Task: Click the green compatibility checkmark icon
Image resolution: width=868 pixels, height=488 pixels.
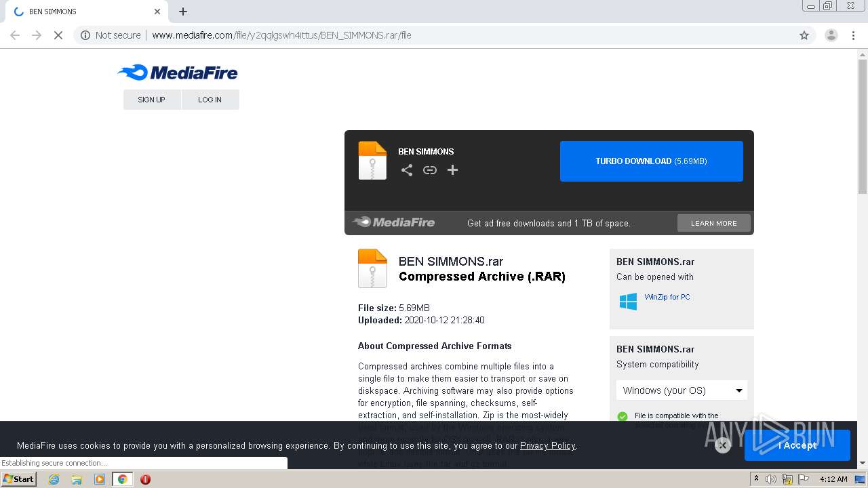Action: point(623,416)
